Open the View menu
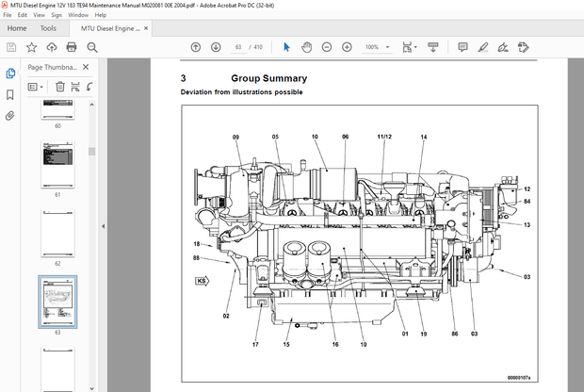Screen dimensions: 584x392 pyautogui.click(x=39, y=15)
